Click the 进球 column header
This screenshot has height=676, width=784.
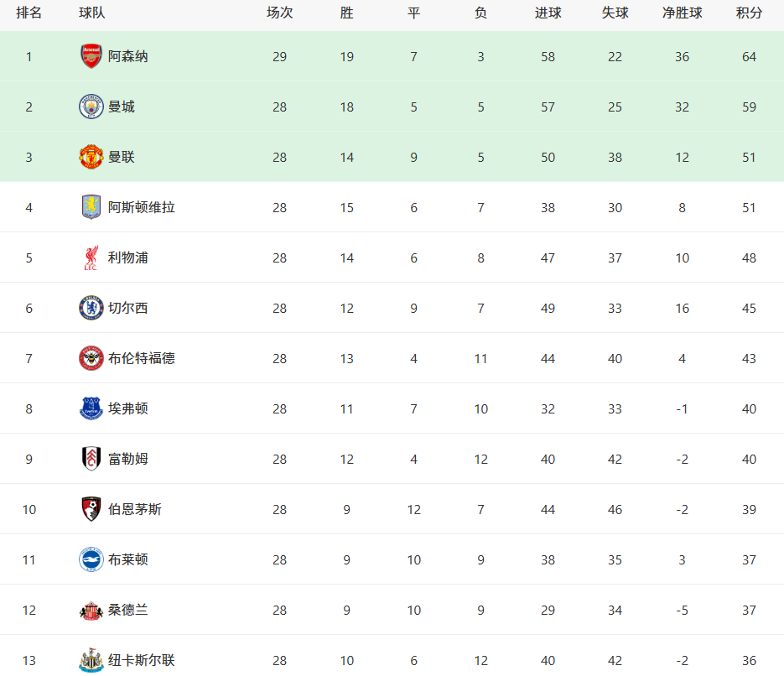(548, 13)
